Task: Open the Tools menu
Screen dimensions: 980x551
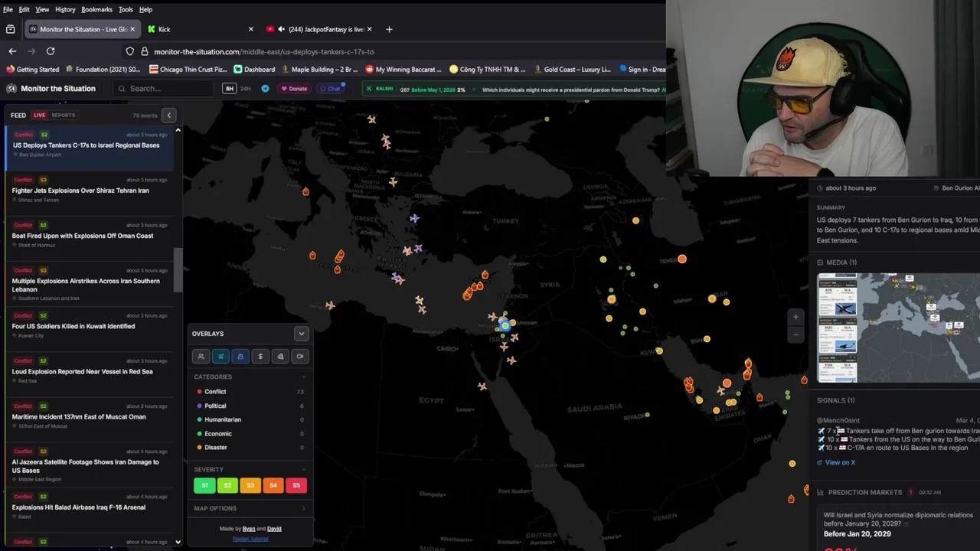Action: click(x=126, y=9)
